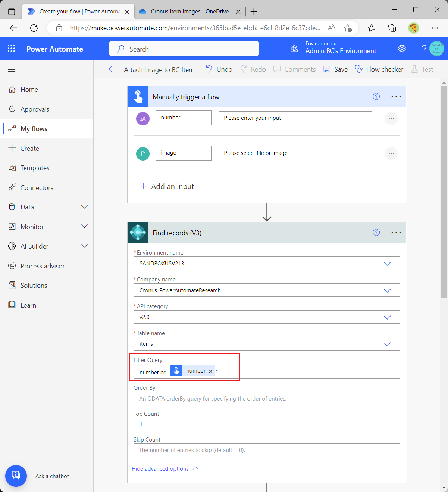
Task: Open the Environment name dropdown
Action: click(387, 263)
